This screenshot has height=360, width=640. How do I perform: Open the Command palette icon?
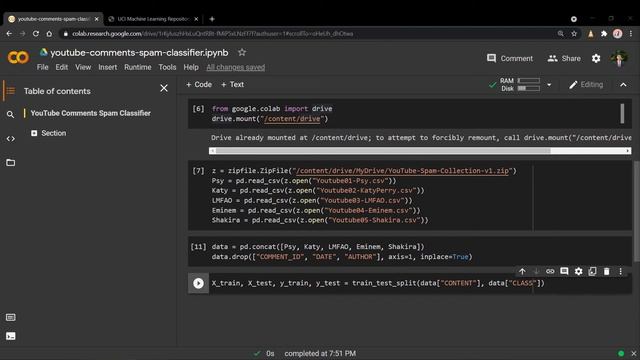(11, 317)
